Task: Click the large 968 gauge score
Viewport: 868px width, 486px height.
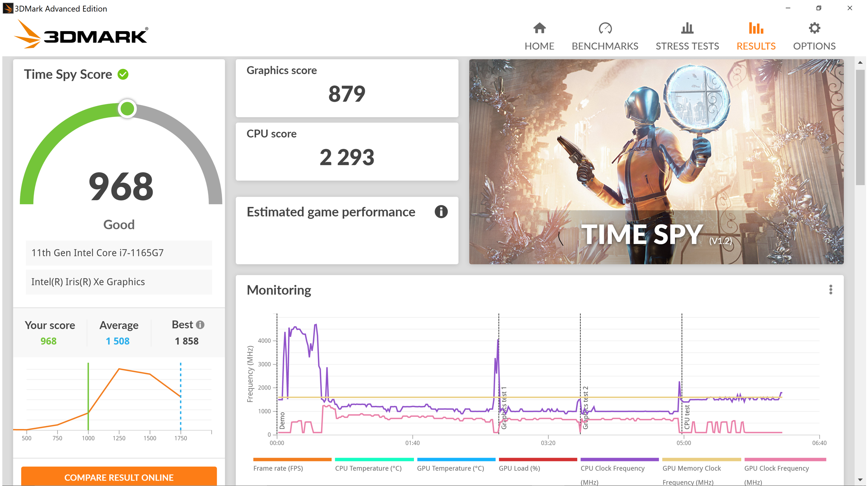Action: coord(121,187)
